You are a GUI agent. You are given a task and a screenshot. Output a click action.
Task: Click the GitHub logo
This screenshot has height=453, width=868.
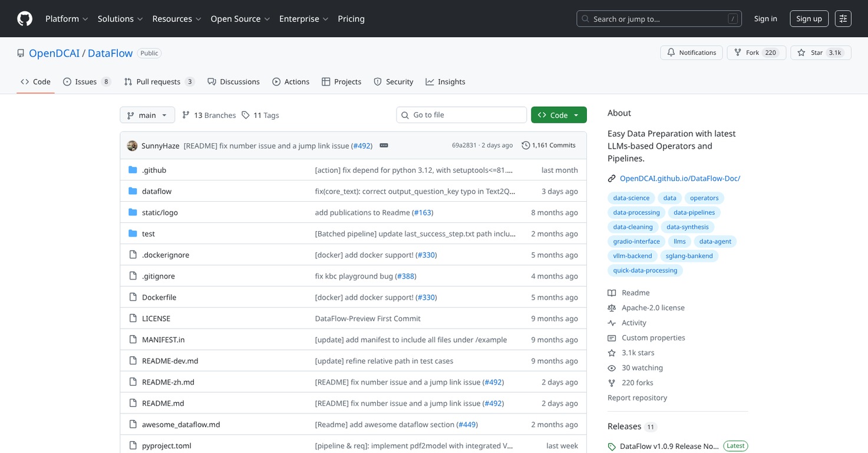point(24,18)
